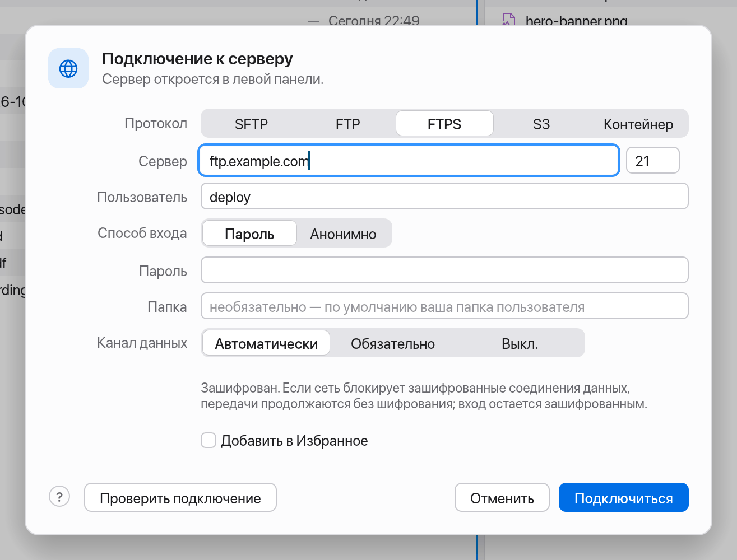
Task: Click subtitle Сервер откроется в левой панели
Action: click(213, 80)
